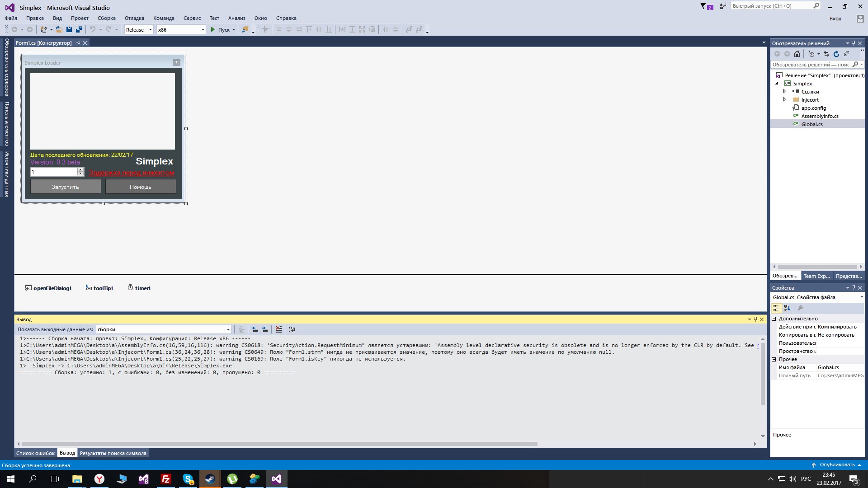Image resolution: width=868 pixels, height=488 pixels.
Task: Click Collapse All icon in Solution Explorer
Action: tap(846, 54)
